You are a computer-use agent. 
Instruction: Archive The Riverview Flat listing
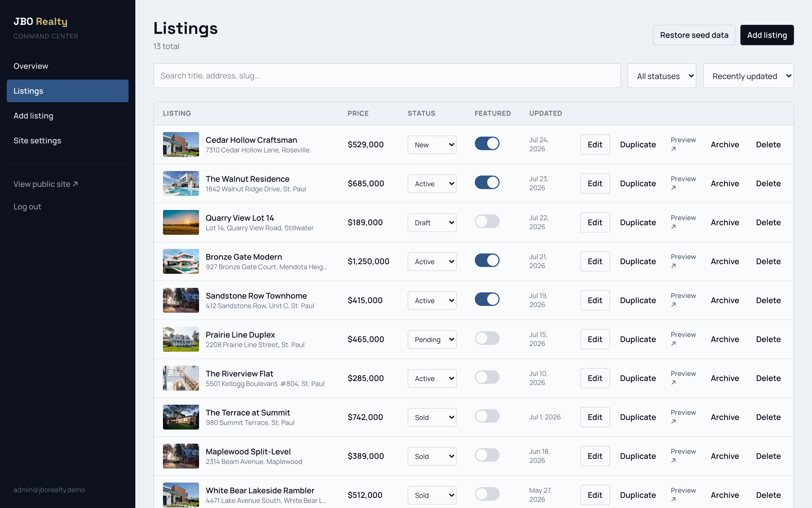click(x=724, y=378)
